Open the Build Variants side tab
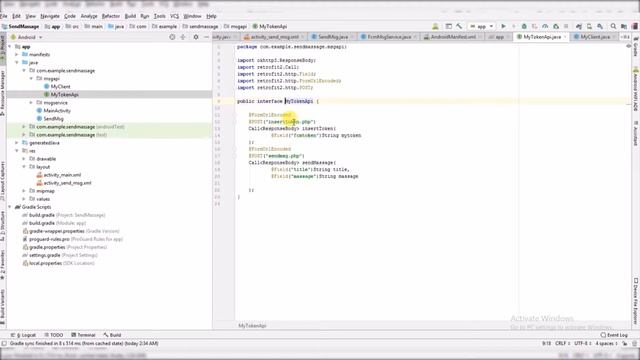 [x=3, y=306]
